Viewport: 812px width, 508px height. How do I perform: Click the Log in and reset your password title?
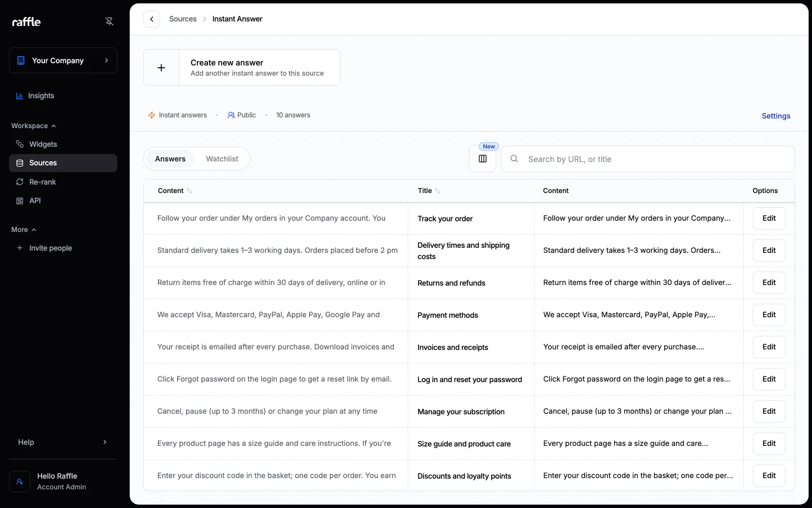470,380
